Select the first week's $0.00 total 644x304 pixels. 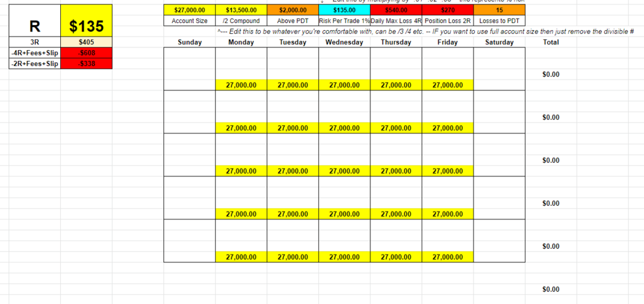(x=551, y=74)
